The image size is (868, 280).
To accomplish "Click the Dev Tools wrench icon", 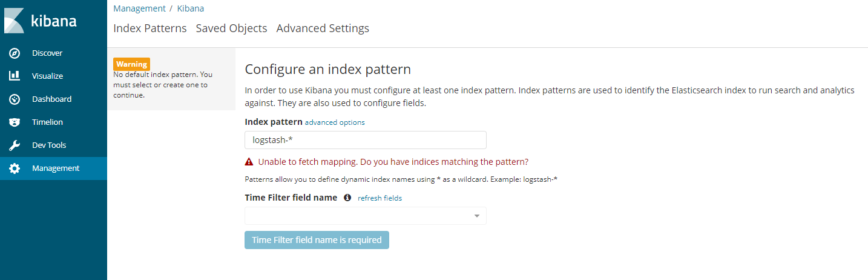I will tap(15, 145).
